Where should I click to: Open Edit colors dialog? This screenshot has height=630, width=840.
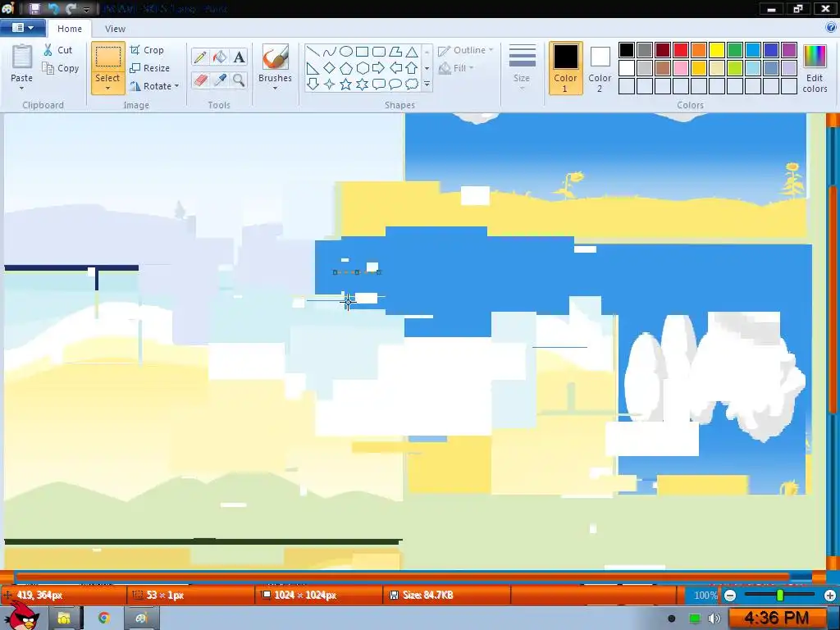pyautogui.click(x=815, y=69)
